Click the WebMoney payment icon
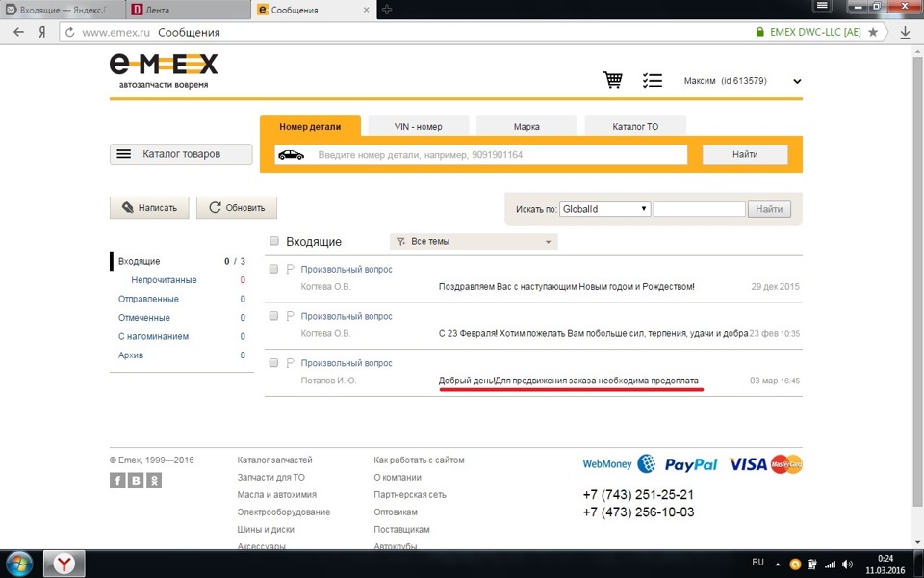 (x=607, y=463)
